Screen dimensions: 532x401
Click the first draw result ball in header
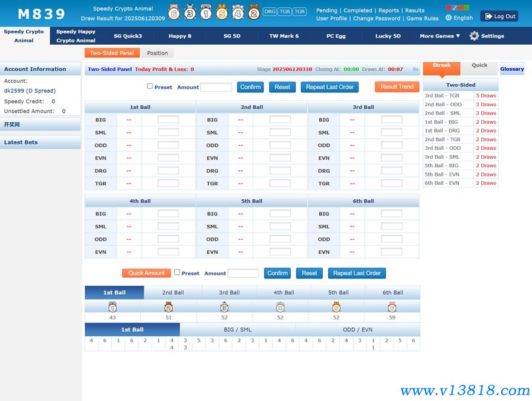[x=174, y=12]
